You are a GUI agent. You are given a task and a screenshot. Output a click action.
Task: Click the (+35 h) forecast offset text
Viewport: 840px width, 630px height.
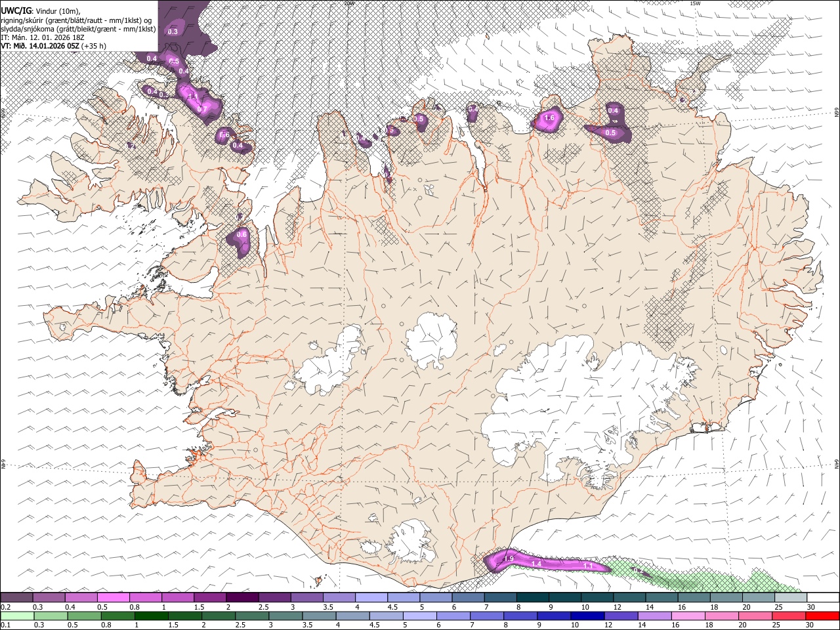pyautogui.click(x=94, y=46)
